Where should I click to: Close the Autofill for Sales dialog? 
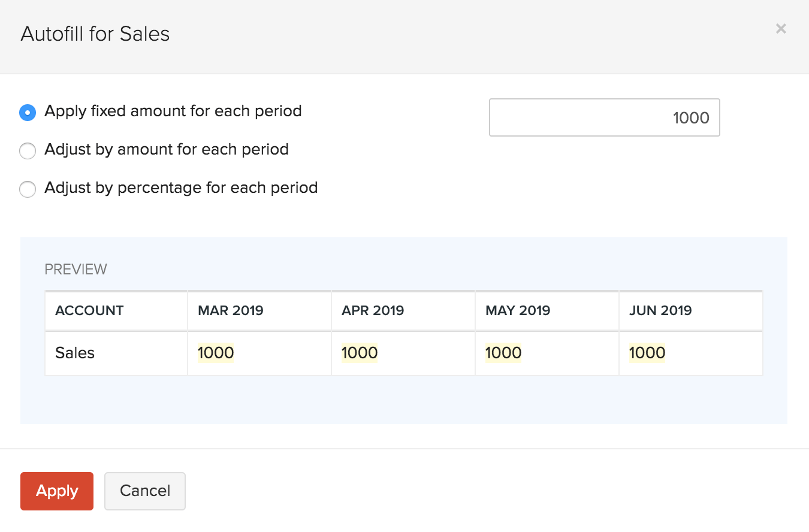click(x=780, y=28)
